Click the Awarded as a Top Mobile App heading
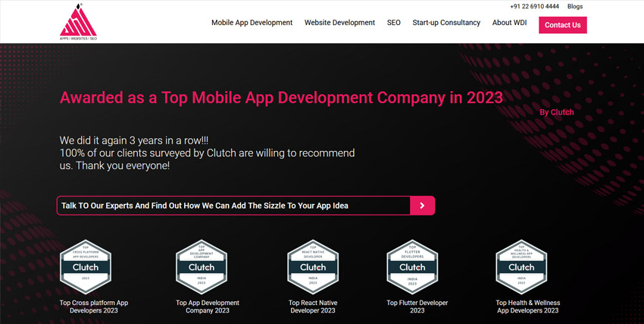 click(281, 98)
